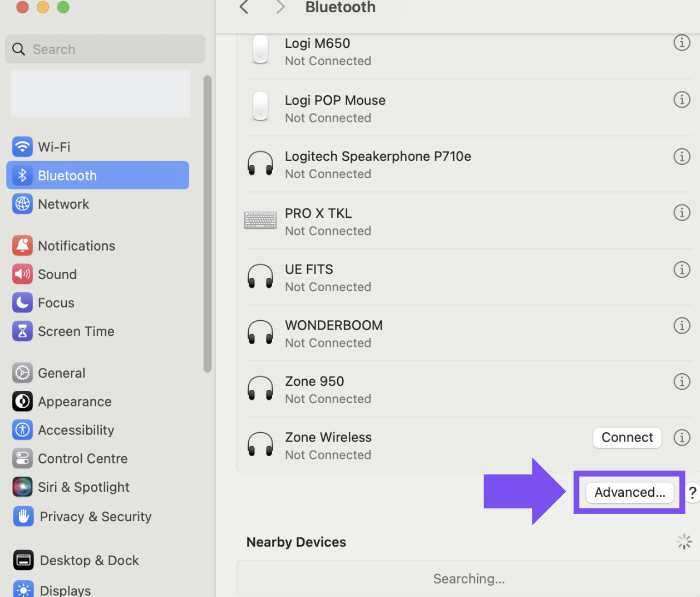Open info for UE FITS
700x597 pixels.
point(682,270)
